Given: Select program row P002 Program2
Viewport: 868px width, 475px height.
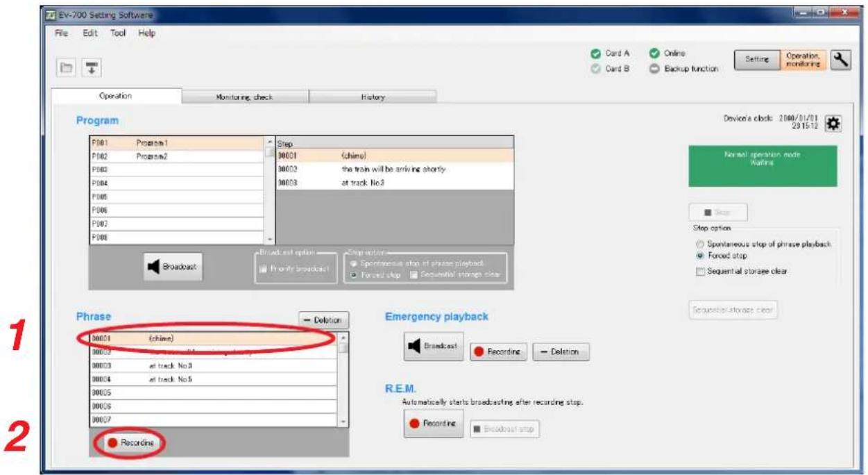Looking at the screenshot, I should 177,156.
